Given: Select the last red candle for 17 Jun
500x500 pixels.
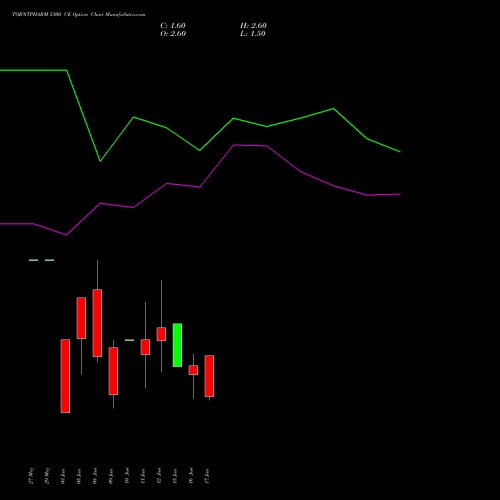Looking at the screenshot, I should coord(209,376).
